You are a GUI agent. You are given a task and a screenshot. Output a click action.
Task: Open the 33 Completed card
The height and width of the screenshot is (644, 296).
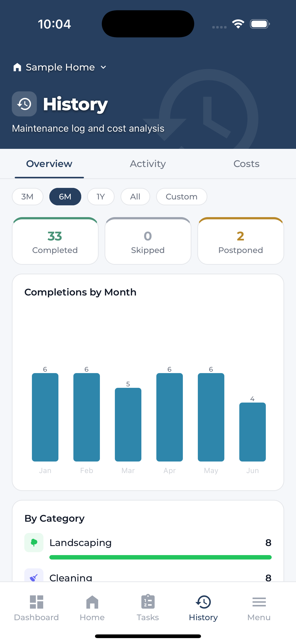coord(55,241)
